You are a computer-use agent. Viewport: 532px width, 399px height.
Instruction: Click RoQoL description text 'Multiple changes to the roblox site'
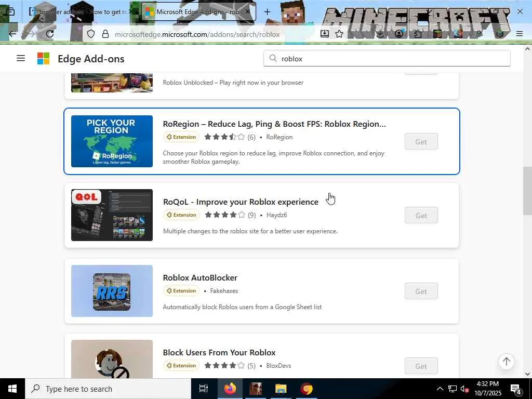click(x=250, y=231)
